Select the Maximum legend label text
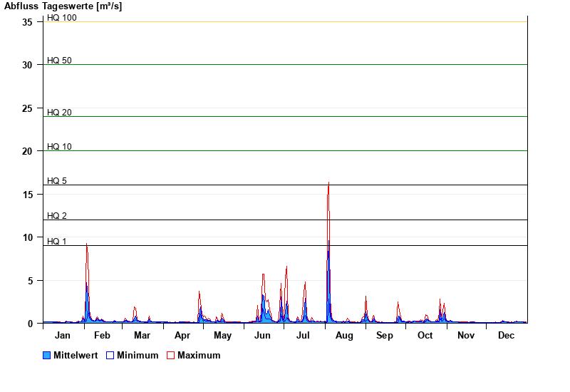 199,355
